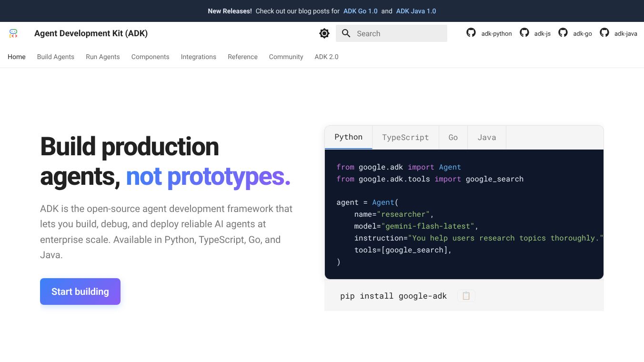Click the 'tools=[google_search],' code line
This screenshot has width=644, height=362.
click(x=402, y=250)
